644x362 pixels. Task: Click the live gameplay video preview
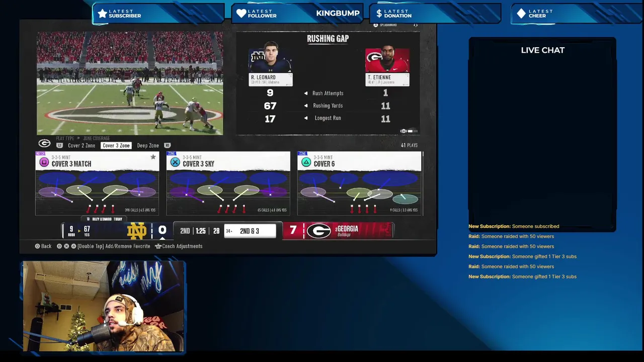click(130, 83)
